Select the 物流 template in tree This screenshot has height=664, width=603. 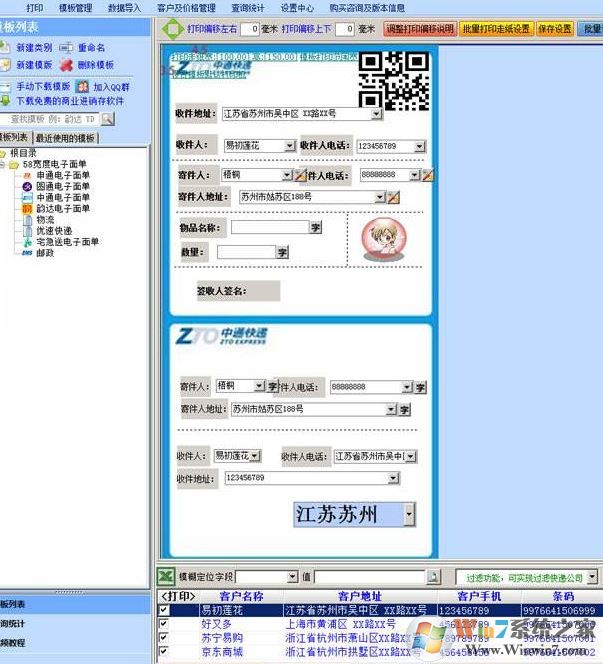(45, 219)
